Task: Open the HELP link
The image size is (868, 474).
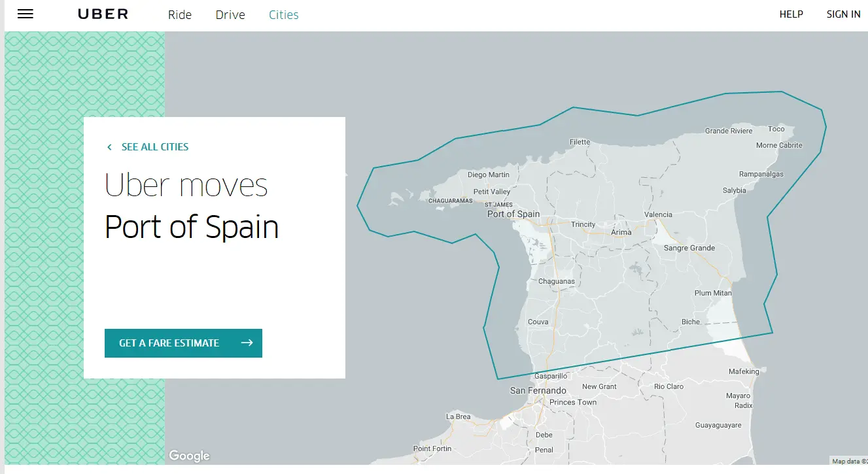Action: tap(791, 14)
